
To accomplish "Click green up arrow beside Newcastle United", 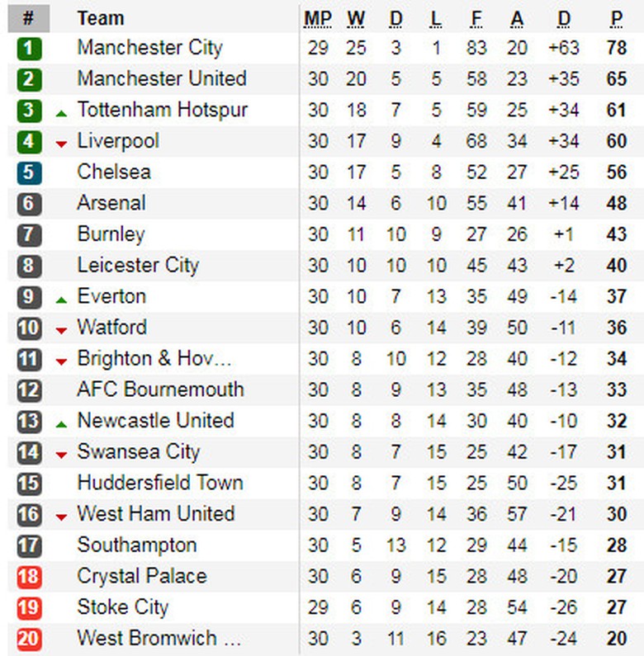I will coord(61,424).
